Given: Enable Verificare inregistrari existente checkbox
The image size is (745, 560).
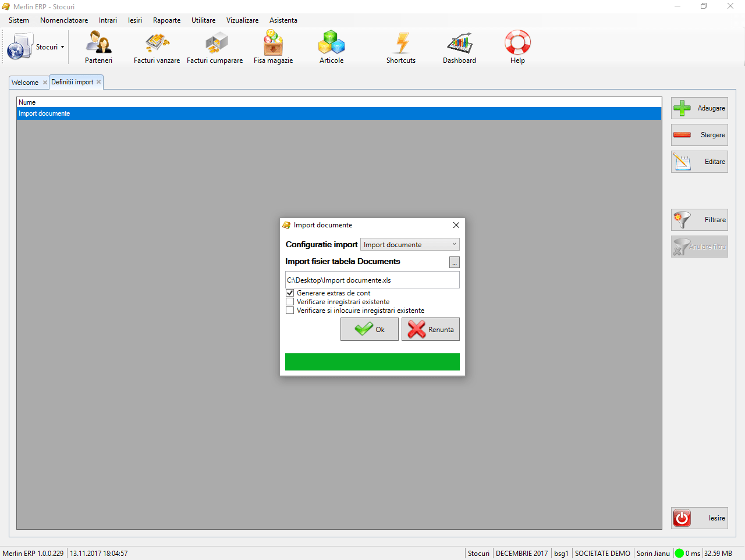Looking at the screenshot, I should 290,302.
